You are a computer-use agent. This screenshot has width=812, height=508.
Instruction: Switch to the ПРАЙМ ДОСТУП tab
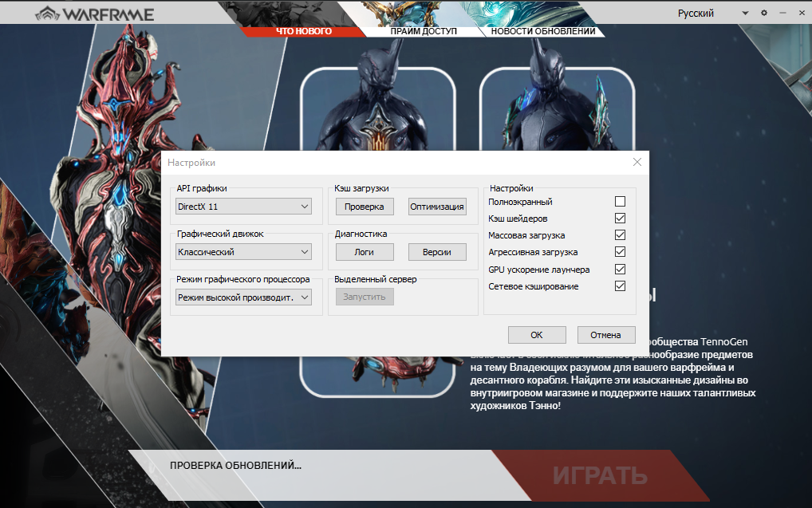coord(424,31)
